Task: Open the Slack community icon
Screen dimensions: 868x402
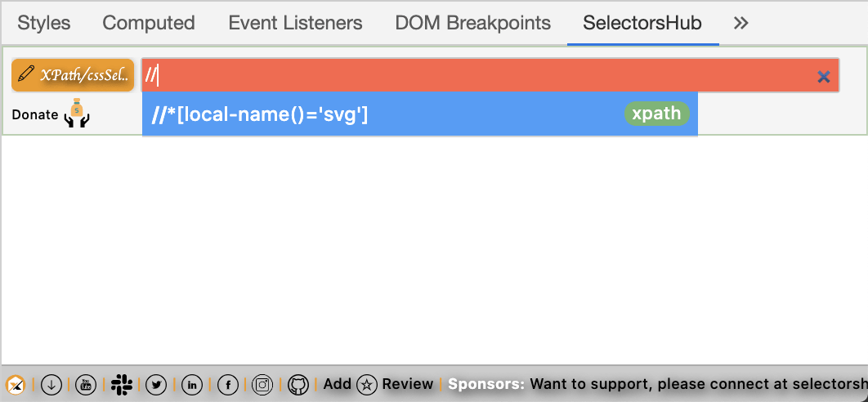Action: pyautogui.click(x=122, y=384)
